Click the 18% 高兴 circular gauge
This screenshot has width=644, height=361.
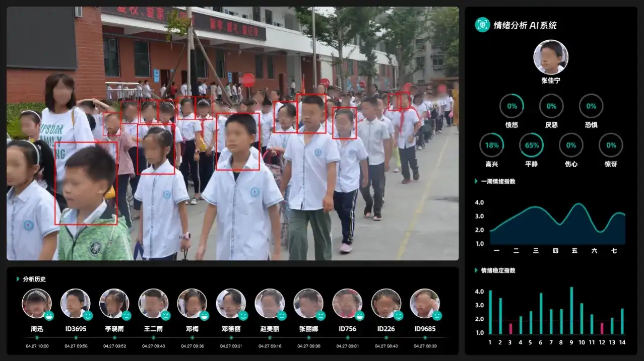point(491,146)
